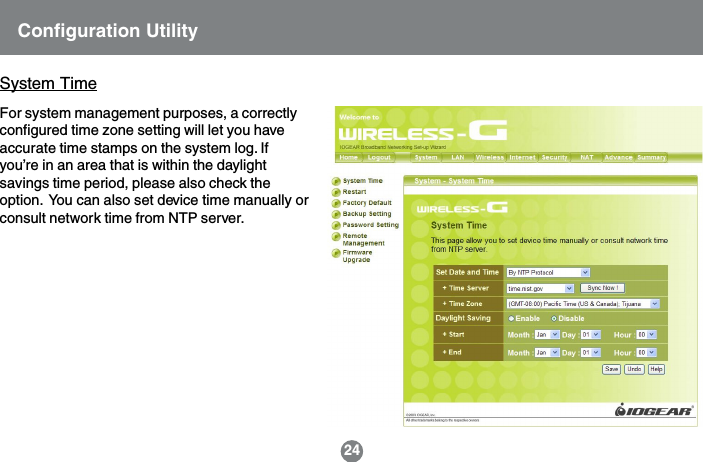The image size is (703, 462).
Task: Click the 'Daylight Saving' row label
Action: (463, 318)
